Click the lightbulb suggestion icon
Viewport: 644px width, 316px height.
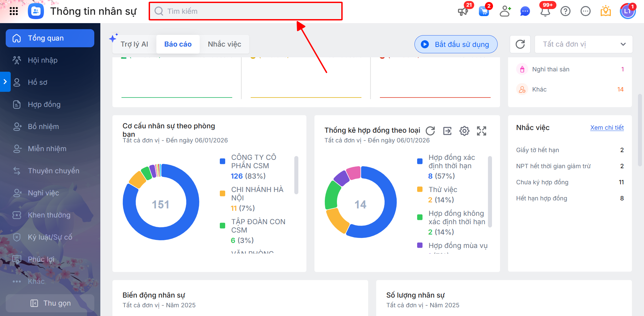(x=606, y=11)
